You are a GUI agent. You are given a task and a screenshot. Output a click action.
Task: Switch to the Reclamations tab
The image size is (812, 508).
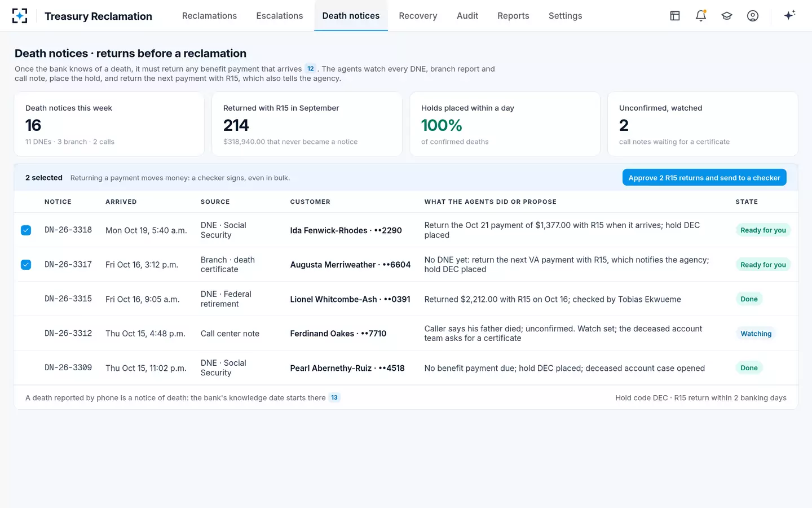click(209, 16)
